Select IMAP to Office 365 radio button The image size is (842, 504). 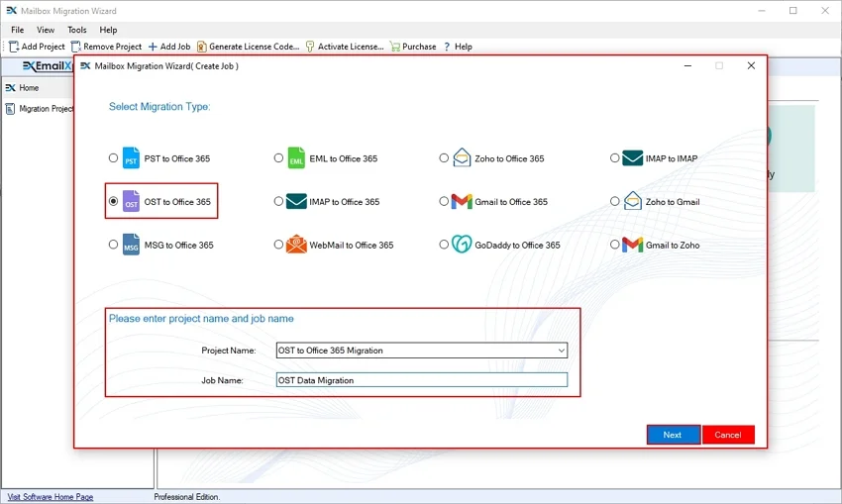(278, 201)
